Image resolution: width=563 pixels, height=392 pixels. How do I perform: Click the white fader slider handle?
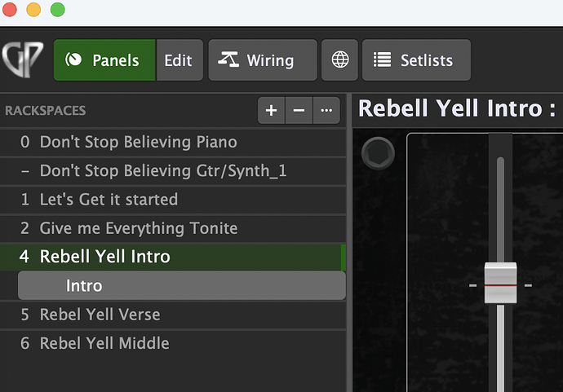(x=500, y=284)
